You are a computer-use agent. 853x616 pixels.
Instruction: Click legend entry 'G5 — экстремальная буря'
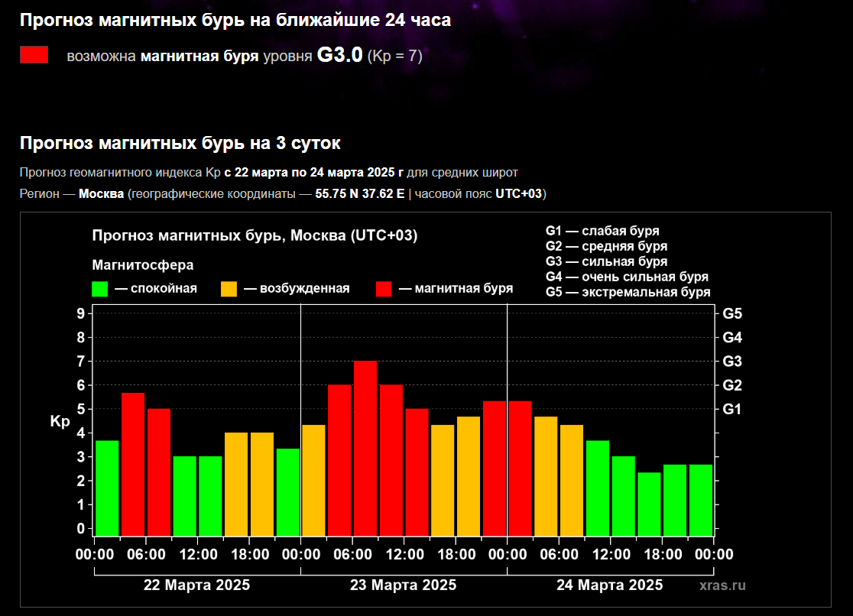click(x=628, y=292)
